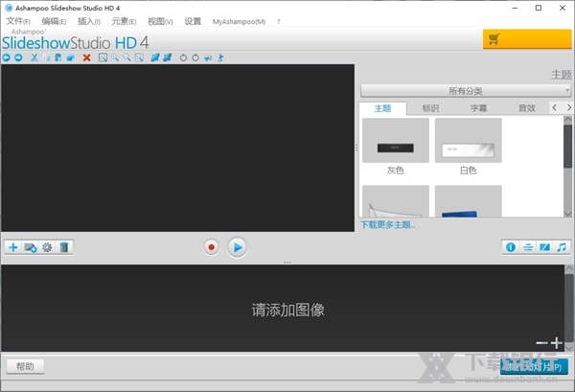Viewport: 575px width, 392px height.
Task: Open the 设置 menu
Action: [x=193, y=21]
